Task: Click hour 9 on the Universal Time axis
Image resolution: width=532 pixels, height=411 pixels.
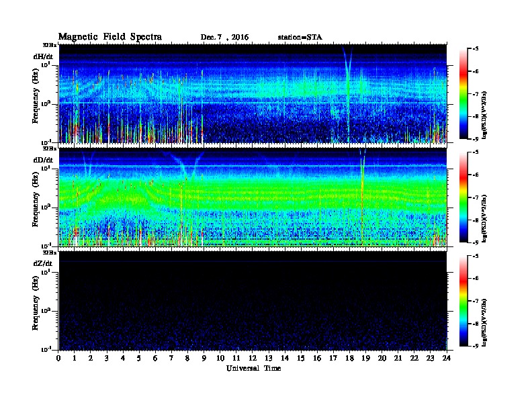Action: (x=204, y=358)
